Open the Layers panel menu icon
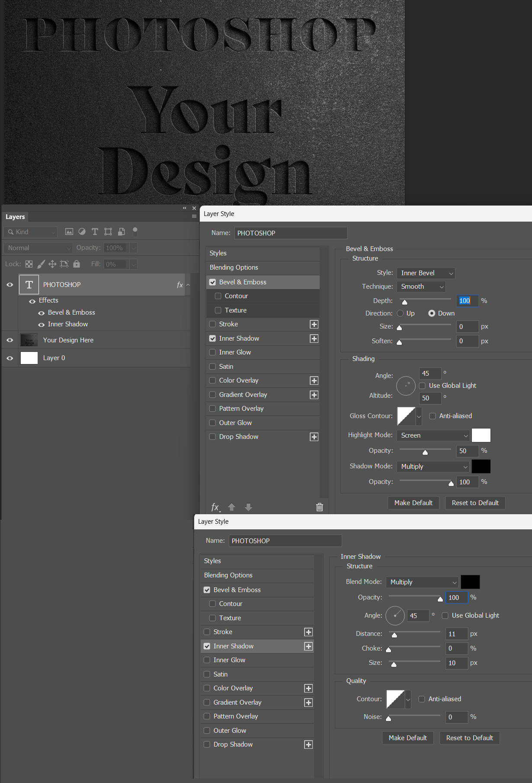The height and width of the screenshot is (783, 532). (x=194, y=216)
